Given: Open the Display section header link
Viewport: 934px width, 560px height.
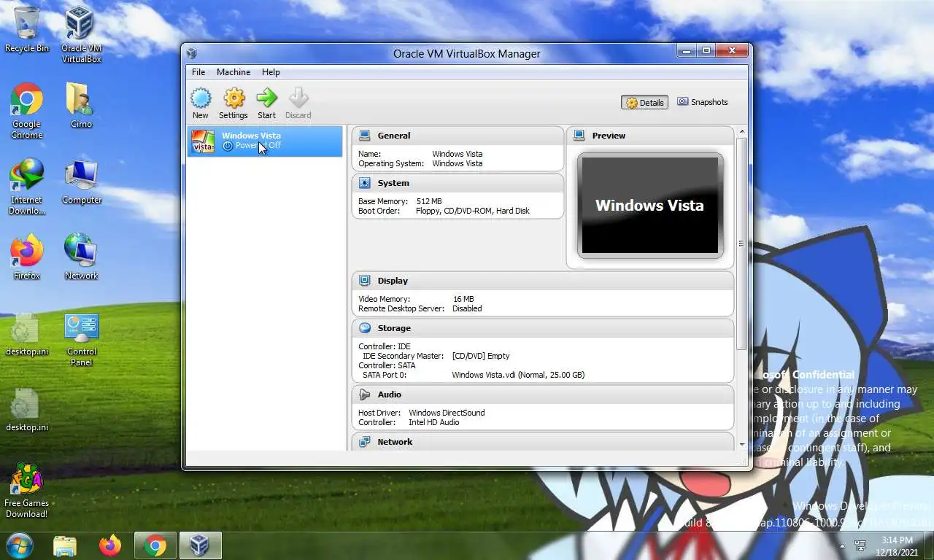Looking at the screenshot, I should pos(393,281).
